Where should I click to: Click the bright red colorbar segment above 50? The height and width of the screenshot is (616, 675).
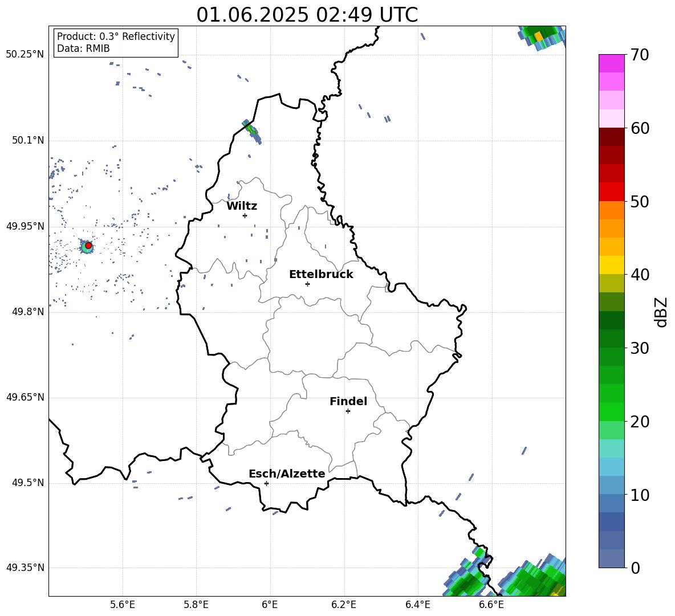point(611,192)
